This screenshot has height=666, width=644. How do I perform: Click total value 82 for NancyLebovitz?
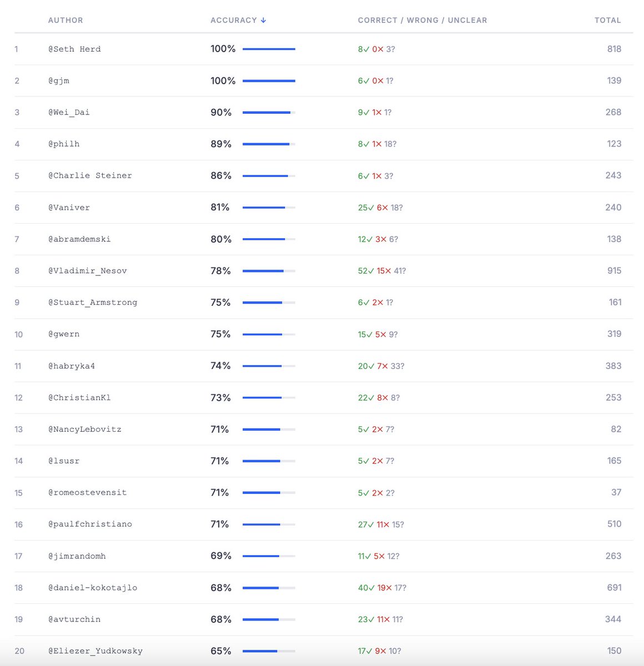(616, 429)
